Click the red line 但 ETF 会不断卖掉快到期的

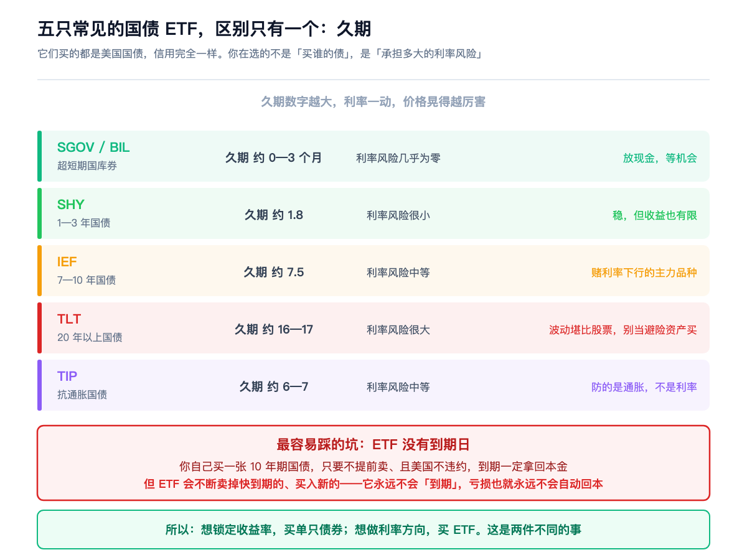click(374, 483)
